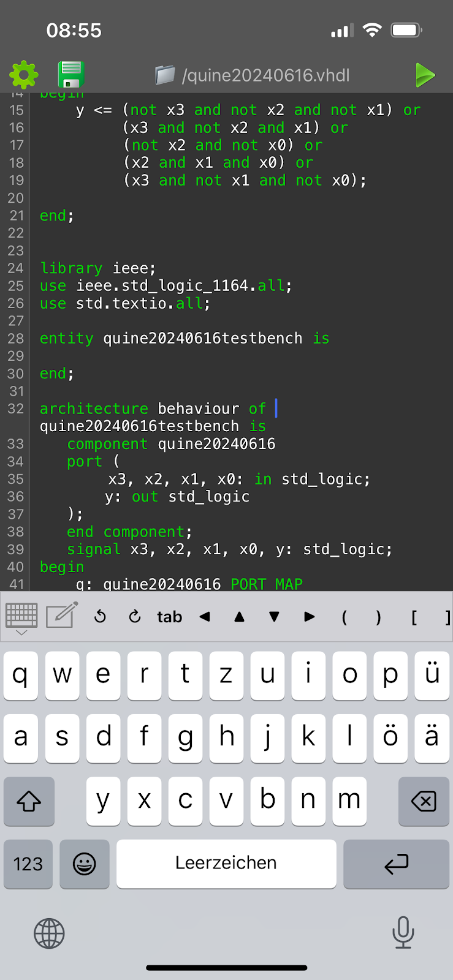Toggle the shift key on keyboard
The image size is (453, 980).
click(x=29, y=801)
